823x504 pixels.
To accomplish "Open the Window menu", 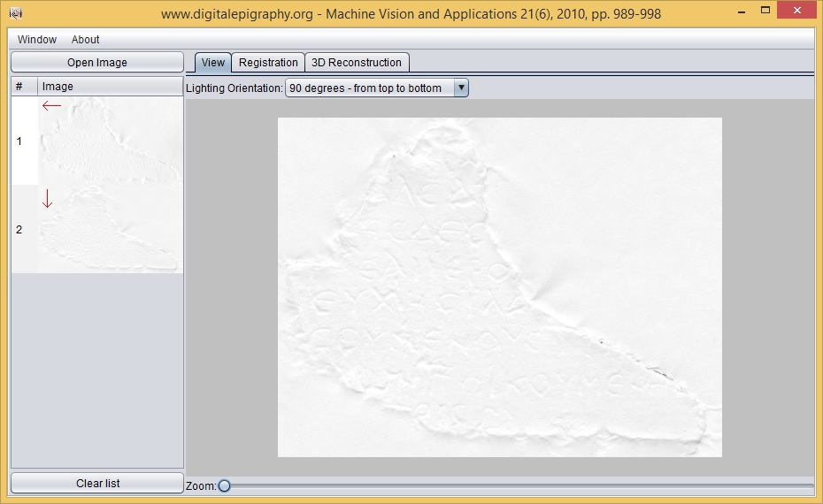I will pyautogui.click(x=37, y=40).
